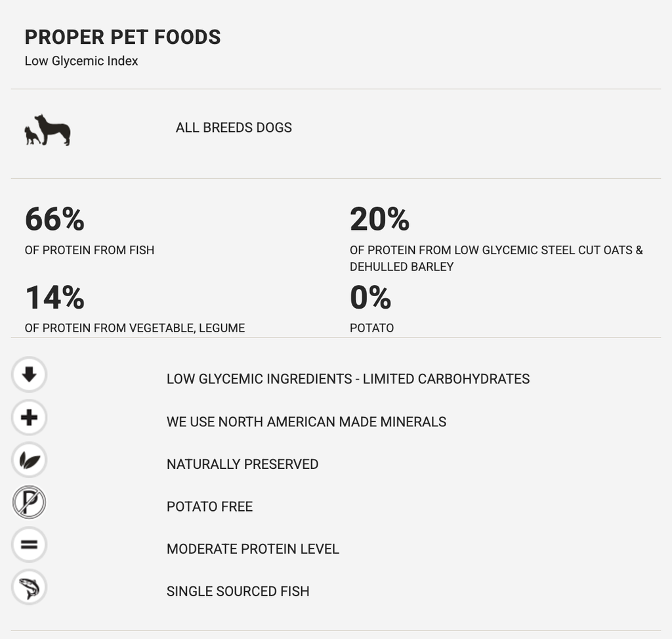Click the Proper Pet Foods heading
This screenshot has height=639, width=672.
(x=123, y=37)
